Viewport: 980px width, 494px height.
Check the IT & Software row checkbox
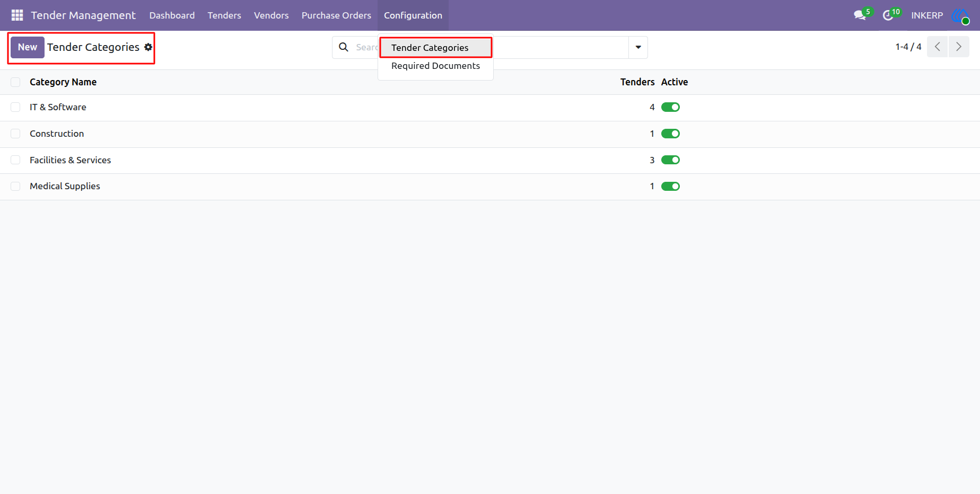(15, 107)
